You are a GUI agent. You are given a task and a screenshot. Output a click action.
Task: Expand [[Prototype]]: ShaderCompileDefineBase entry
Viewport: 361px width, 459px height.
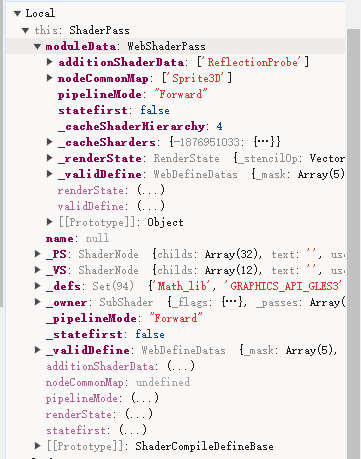[38, 446]
